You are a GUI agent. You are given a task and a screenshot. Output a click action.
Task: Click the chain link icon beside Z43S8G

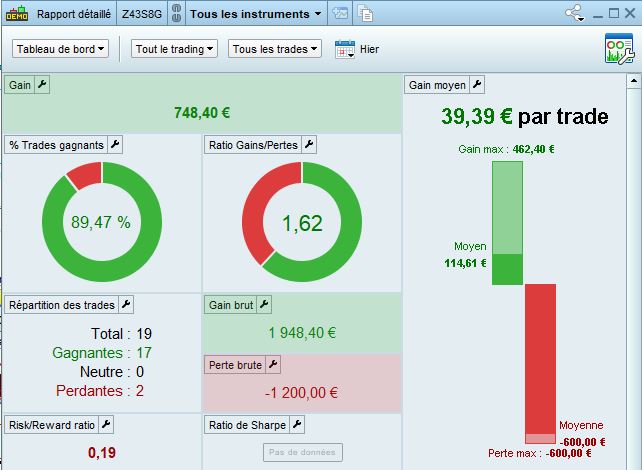point(176,14)
